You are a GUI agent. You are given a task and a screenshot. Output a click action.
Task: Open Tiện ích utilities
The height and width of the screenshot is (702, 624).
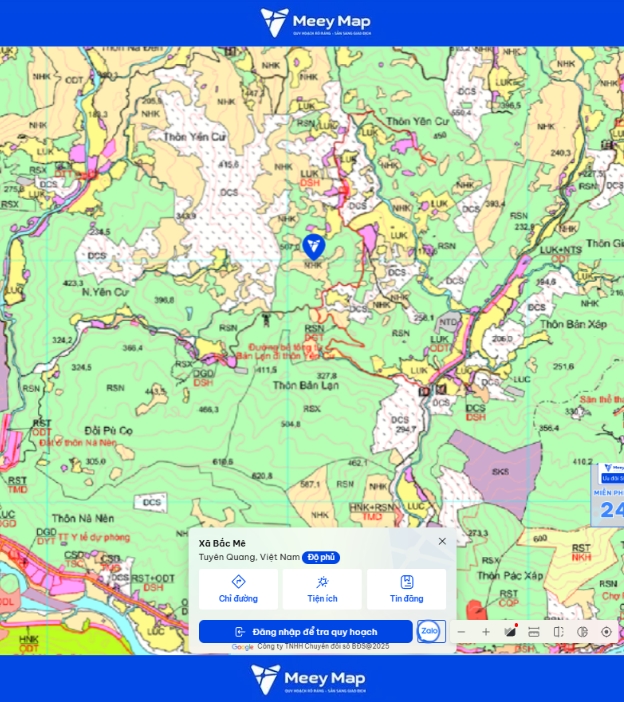322,589
